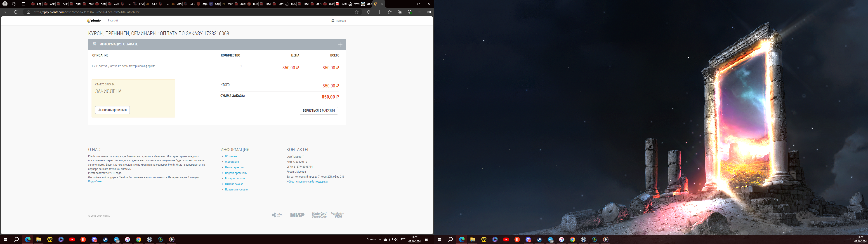The height and width of the screenshot is (244, 868).
Task: Add this page to favorites with the star
Action: pyautogui.click(x=356, y=12)
